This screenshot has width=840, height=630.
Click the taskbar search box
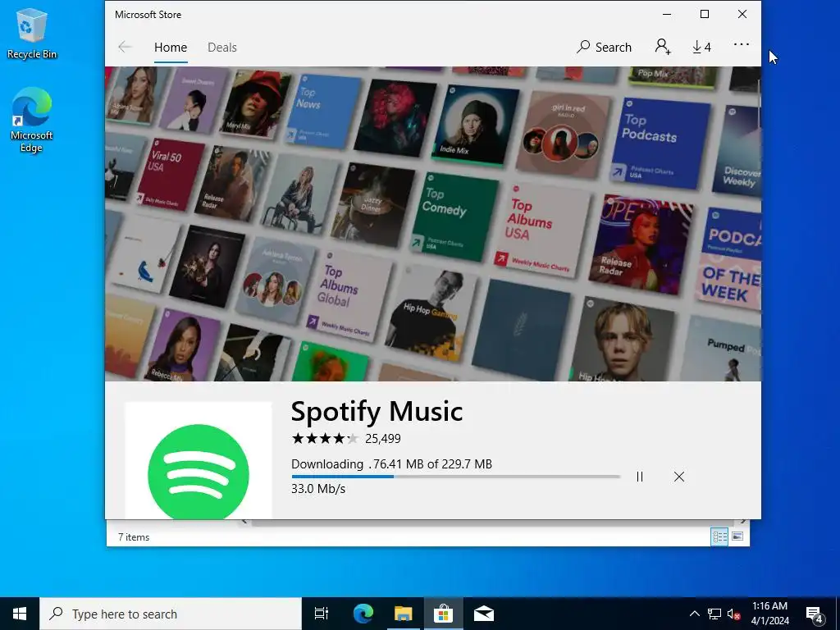171,614
